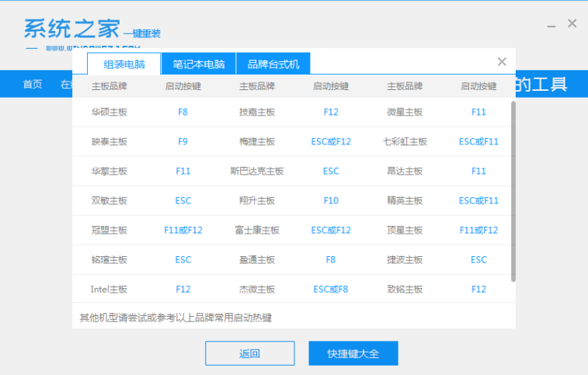Viewport: 588px width, 375px height.
Task: Click ESC hotkey for 捷波主板
Action: 478,259
